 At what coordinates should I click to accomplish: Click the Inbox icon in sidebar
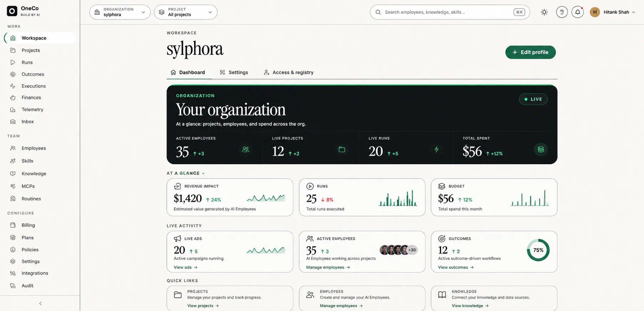point(13,121)
